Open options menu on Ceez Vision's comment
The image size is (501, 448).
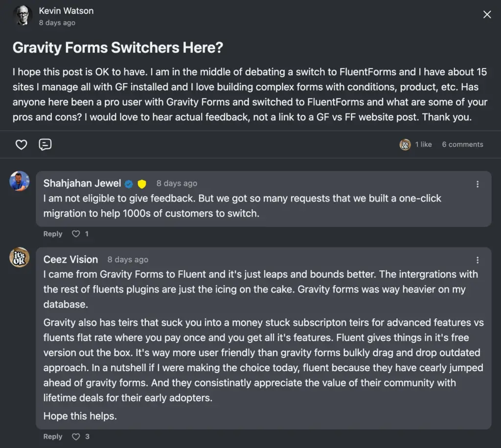point(478,260)
